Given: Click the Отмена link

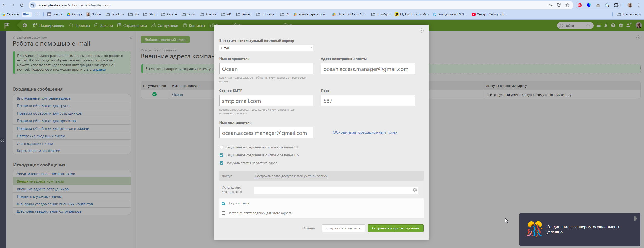Looking at the screenshot, I should (x=308, y=228).
